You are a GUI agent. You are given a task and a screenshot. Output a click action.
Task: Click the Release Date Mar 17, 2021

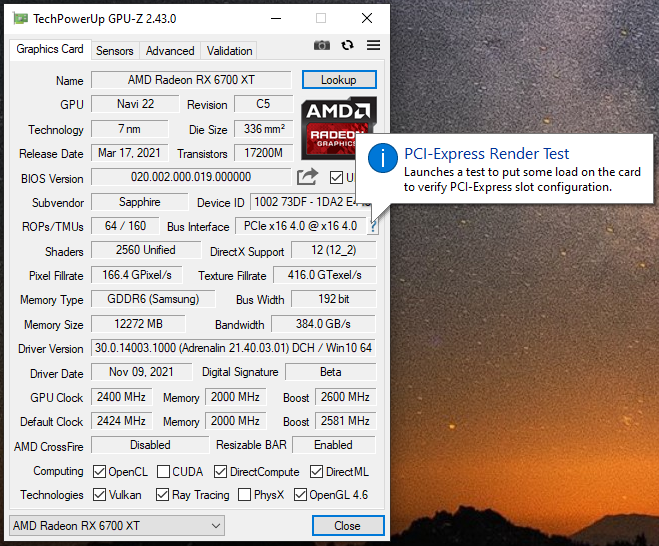(129, 153)
